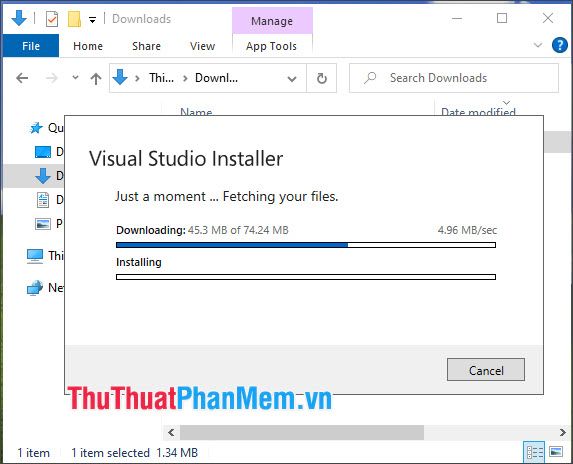This screenshot has height=464, width=573.
Task: Click the Downloads breadcrumb segment
Action: click(x=216, y=78)
